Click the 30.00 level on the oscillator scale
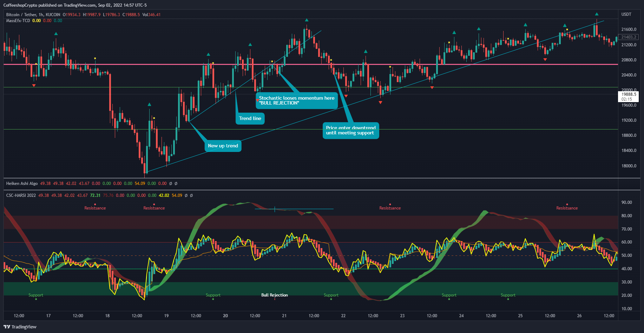Screen dimensions: 644x333 pyautogui.click(x=627, y=282)
